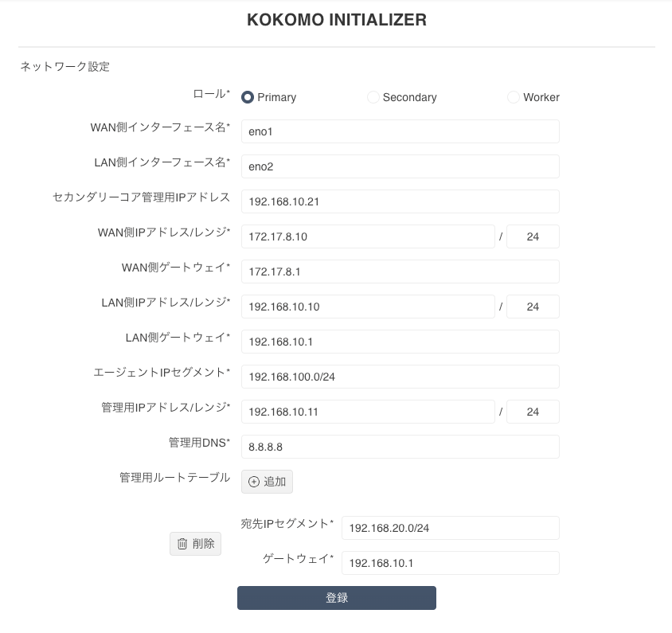
Task: Focus the エージェントIPセグメント field
Action: point(400,377)
